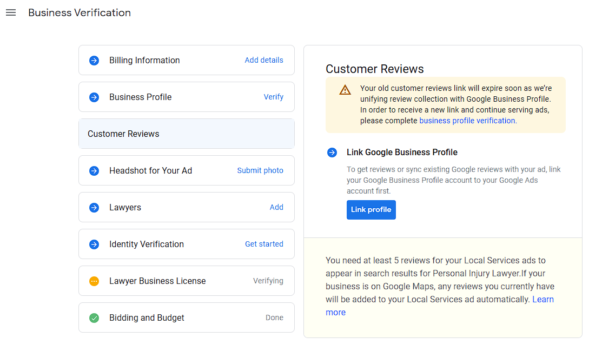Image resolution: width=602 pixels, height=364 pixels.
Task: Select the Identity Verification label
Action: pyautogui.click(x=146, y=244)
